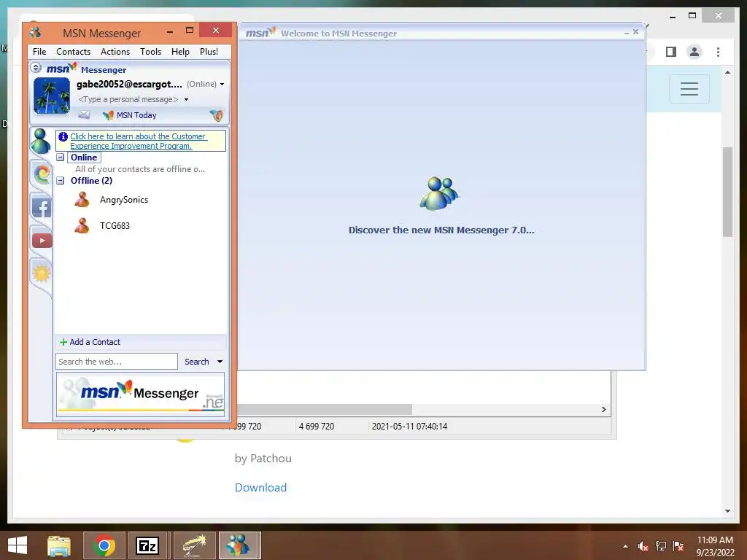Screen dimensions: 747x560
Task: Select the Offline (2) group header
Action: pos(91,181)
